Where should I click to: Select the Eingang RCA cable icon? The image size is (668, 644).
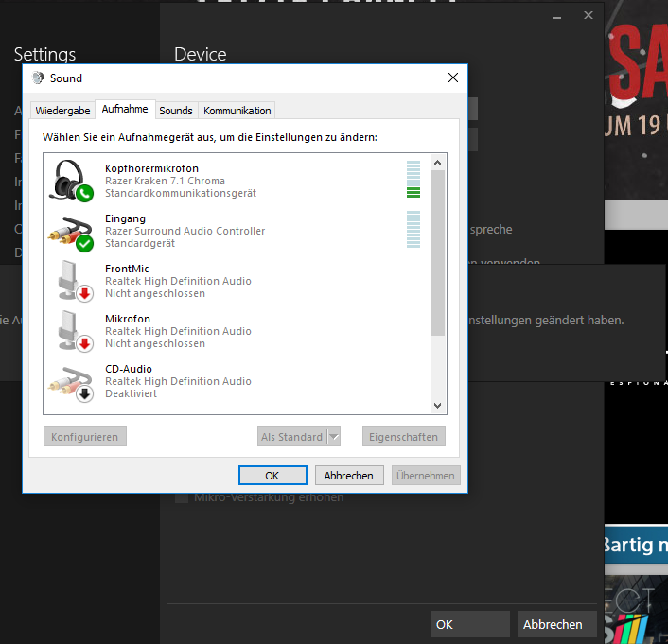(x=71, y=234)
